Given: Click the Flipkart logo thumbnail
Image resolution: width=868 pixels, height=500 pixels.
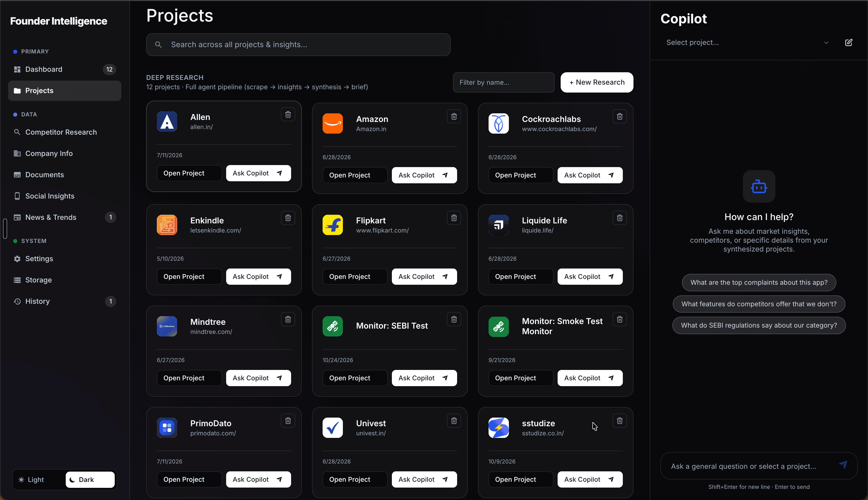Looking at the screenshot, I should (x=332, y=225).
